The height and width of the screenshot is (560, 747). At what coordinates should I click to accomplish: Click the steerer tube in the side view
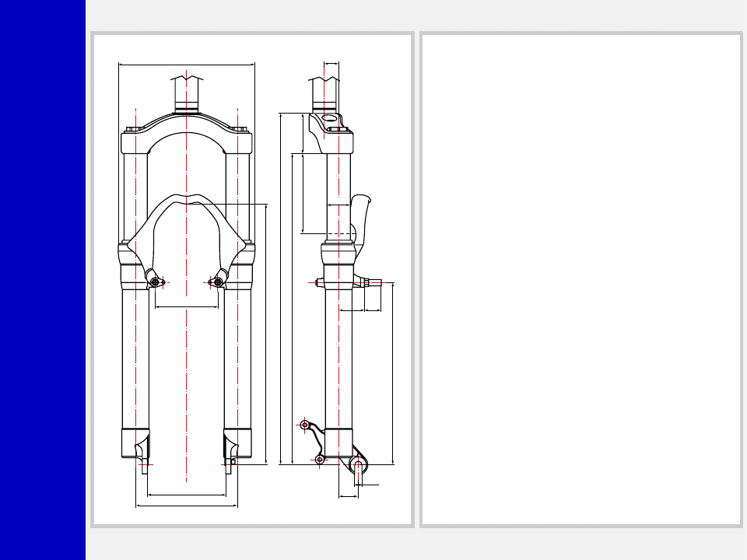coord(324,96)
